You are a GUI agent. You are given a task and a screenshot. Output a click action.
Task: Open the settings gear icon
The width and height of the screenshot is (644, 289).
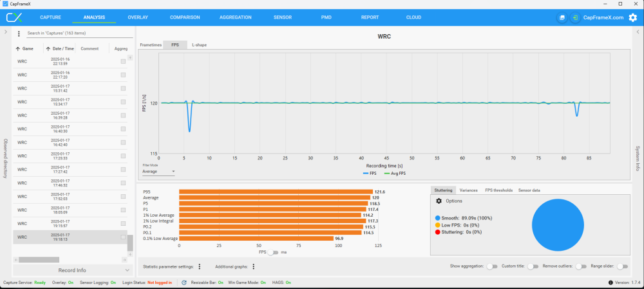[x=632, y=17]
